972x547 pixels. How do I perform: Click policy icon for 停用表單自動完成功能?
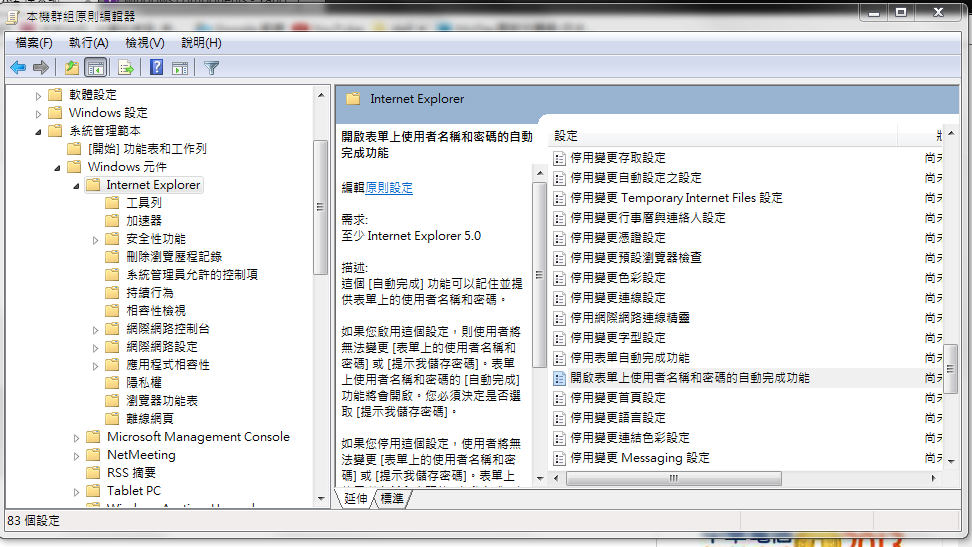pos(559,358)
